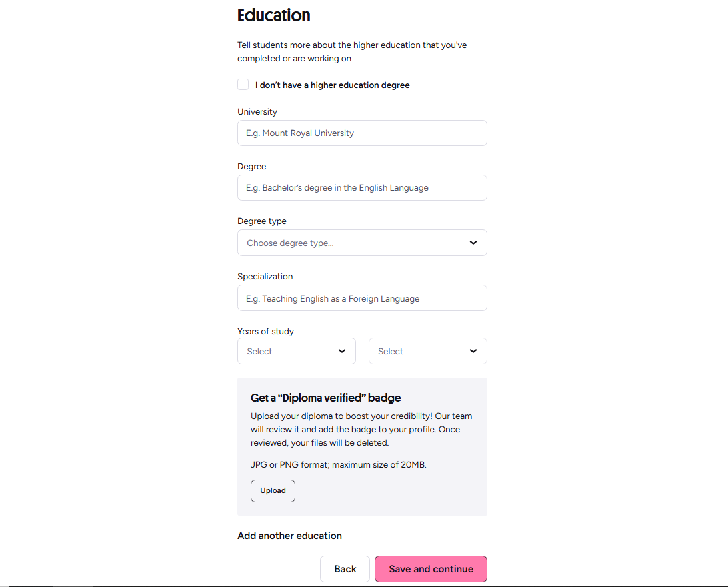728x587 pixels.
Task: Click the Years of study label
Action: click(x=265, y=331)
